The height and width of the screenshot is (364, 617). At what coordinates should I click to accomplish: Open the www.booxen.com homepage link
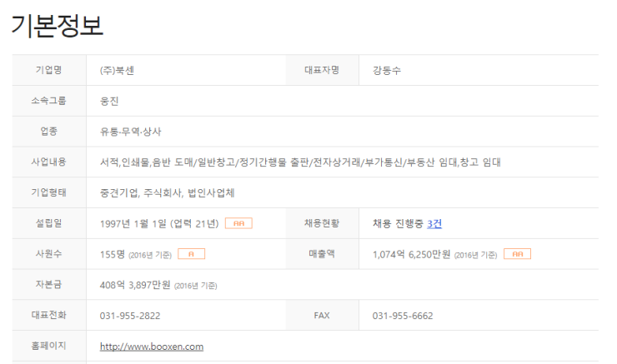click(x=151, y=346)
